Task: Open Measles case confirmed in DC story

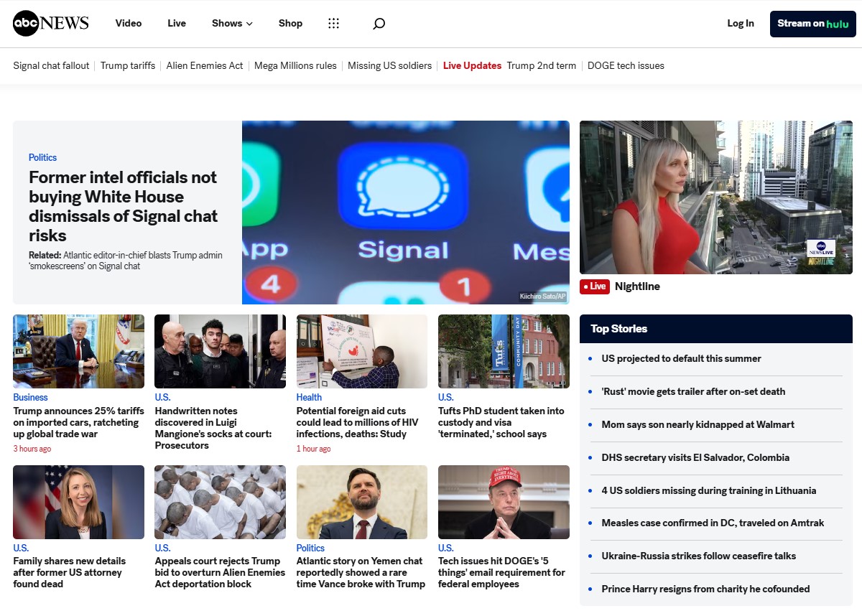Action: pos(713,523)
